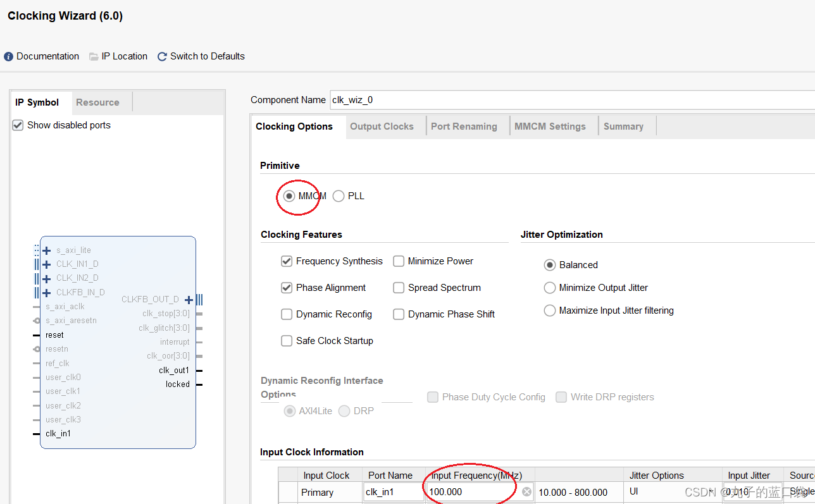Image resolution: width=815 pixels, height=504 pixels.
Task: Open the Clocking Options tab
Action: 294,126
